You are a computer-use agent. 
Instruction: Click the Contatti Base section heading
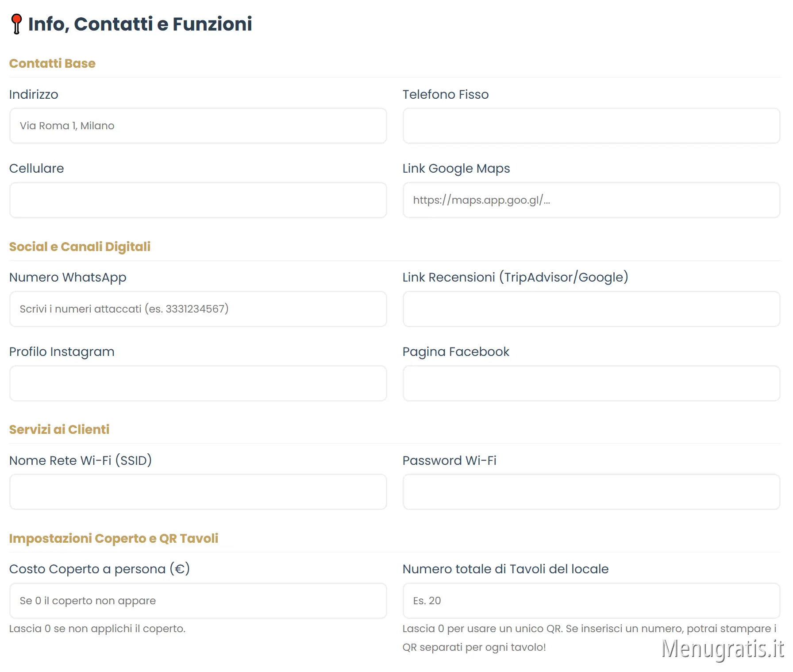click(x=52, y=63)
